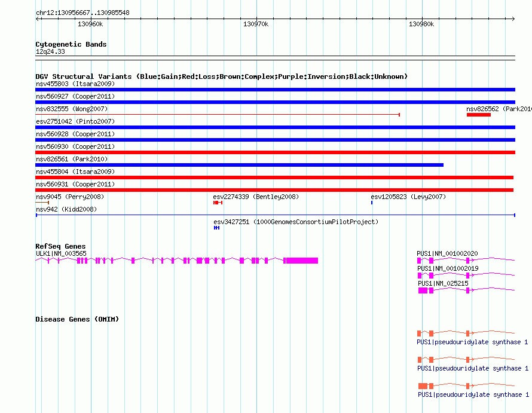Image resolution: width=532 pixels, height=413 pixels.
Task: Select the short red loss bar of nsv826562
Action: click(x=478, y=115)
